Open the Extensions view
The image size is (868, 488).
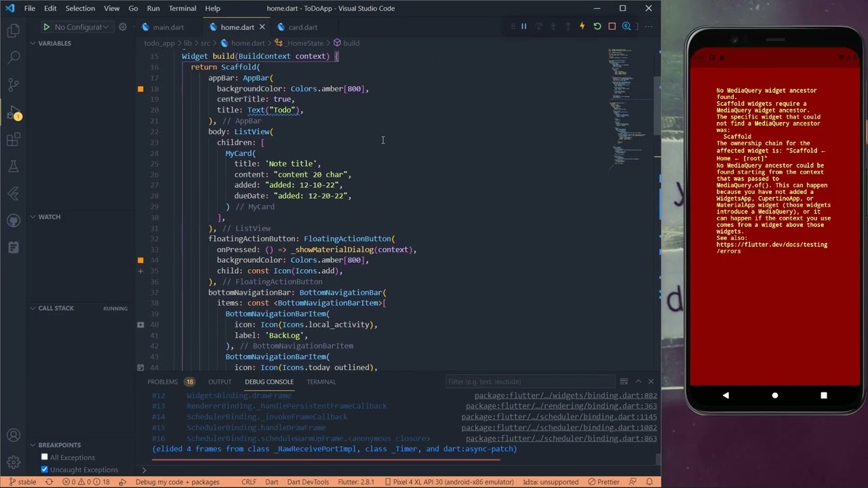click(x=14, y=140)
